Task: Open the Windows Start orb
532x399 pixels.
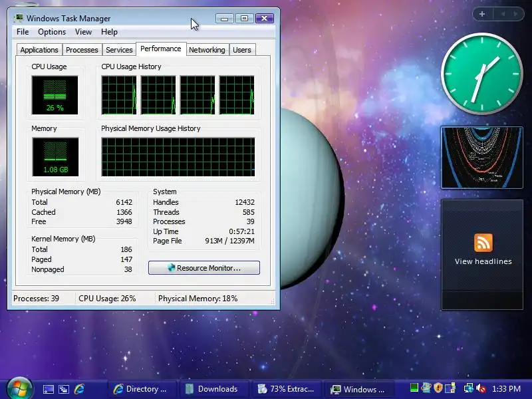Action: [x=20, y=389]
